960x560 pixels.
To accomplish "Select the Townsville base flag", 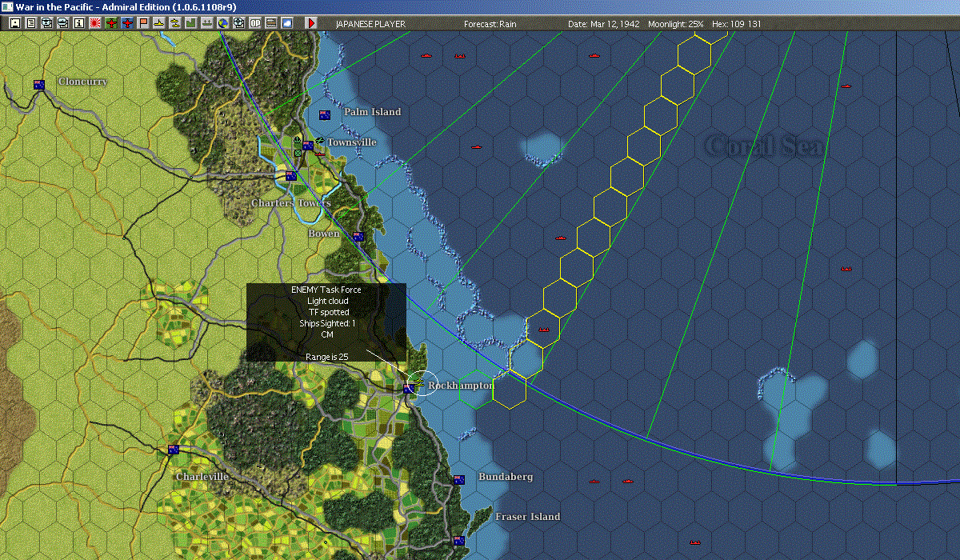I will click(x=308, y=146).
